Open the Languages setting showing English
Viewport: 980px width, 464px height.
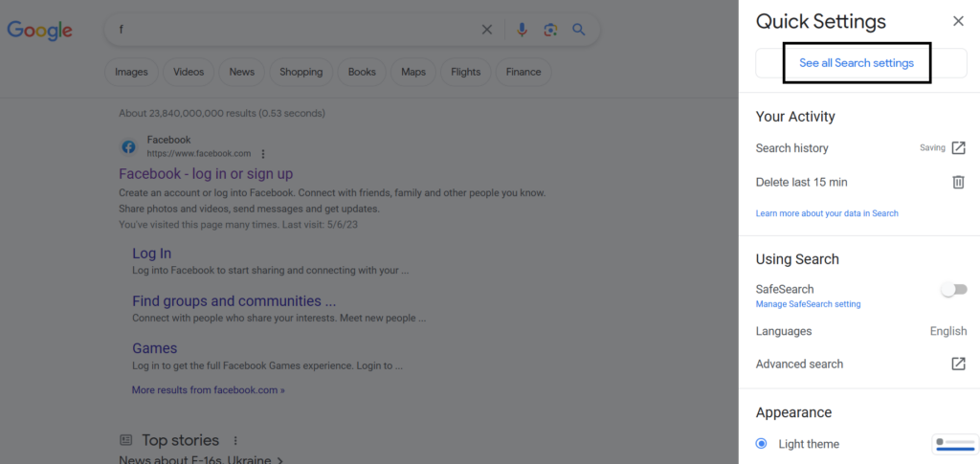[861, 331]
